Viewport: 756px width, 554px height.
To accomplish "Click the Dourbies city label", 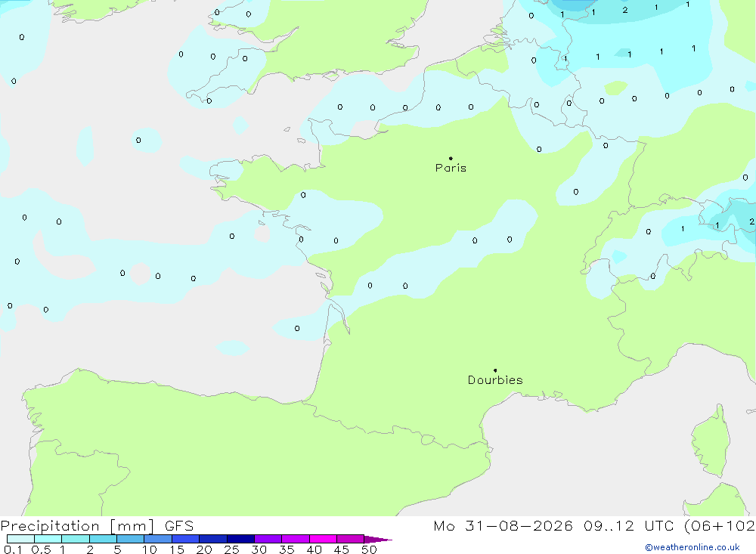I will click(x=495, y=380).
